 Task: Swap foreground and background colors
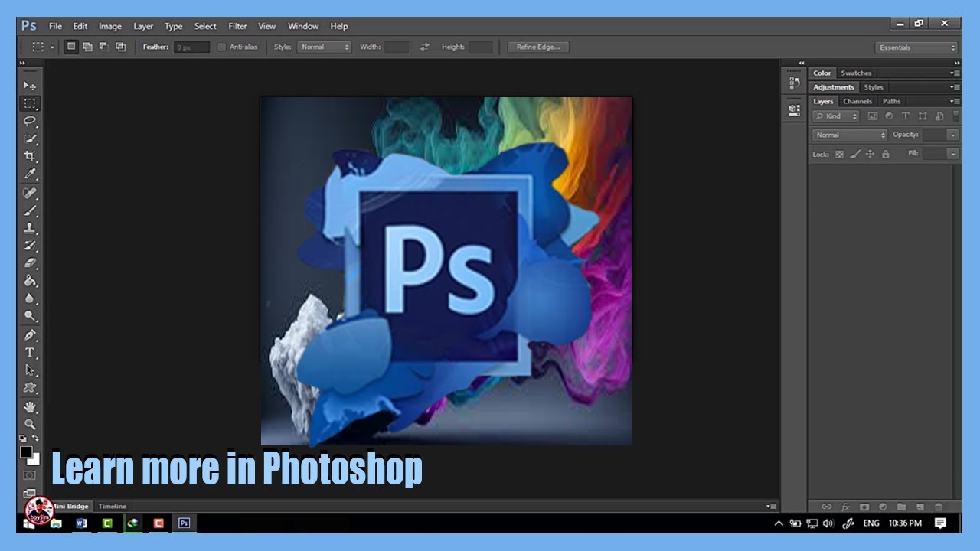[36, 439]
